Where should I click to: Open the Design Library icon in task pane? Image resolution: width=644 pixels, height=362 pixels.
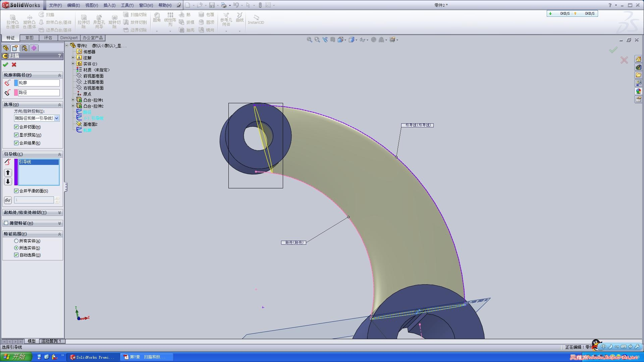(x=638, y=67)
